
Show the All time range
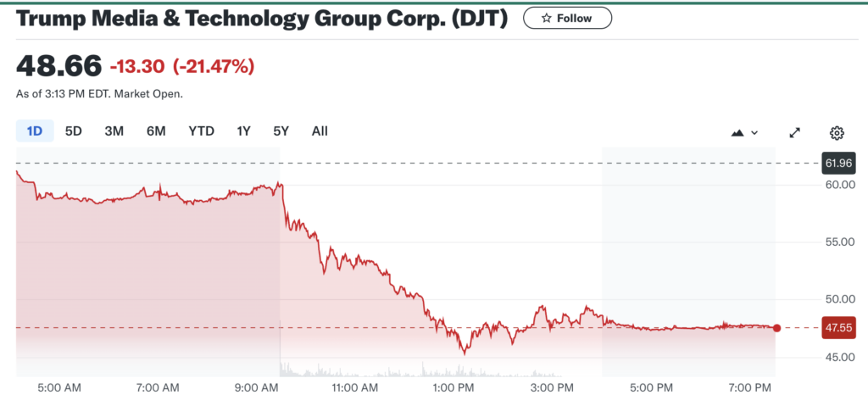[320, 131]
